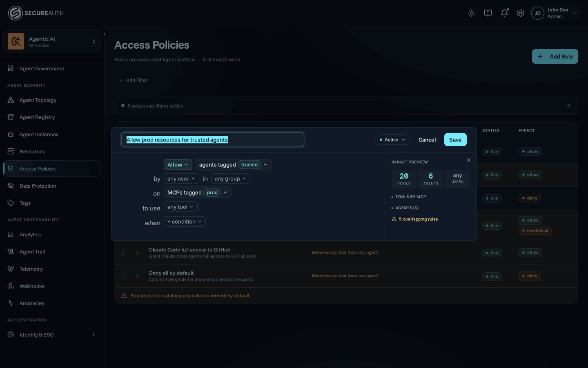Click the conditional effect badge

pyautogui.click(x=535, y=231)
